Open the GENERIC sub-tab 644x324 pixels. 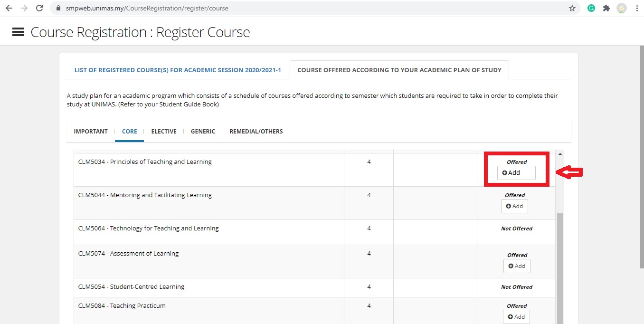[203, 132]
